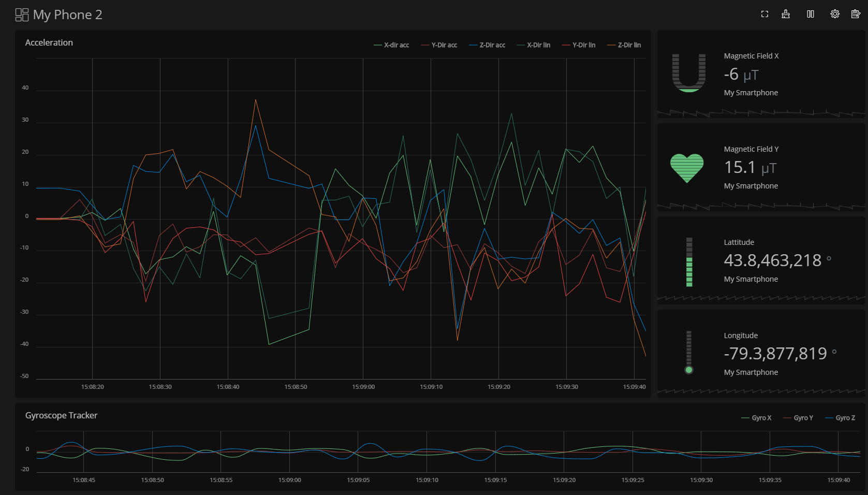Viewport: 868px width, 495px height.
Task: Click the 15.1 µT value
Action: [x=750, y=168]
